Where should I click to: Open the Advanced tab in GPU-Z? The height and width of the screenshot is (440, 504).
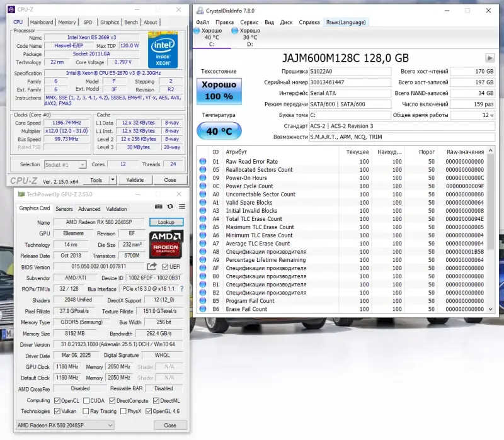point(89,209)
